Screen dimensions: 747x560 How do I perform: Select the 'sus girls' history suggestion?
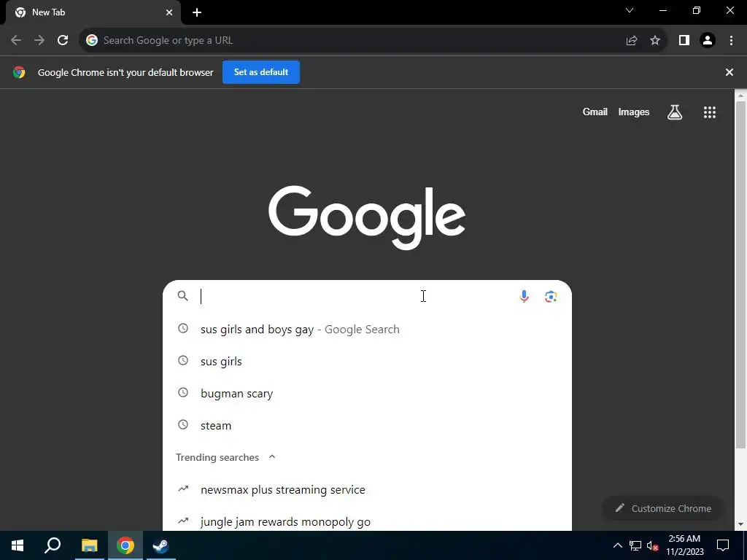367,362
